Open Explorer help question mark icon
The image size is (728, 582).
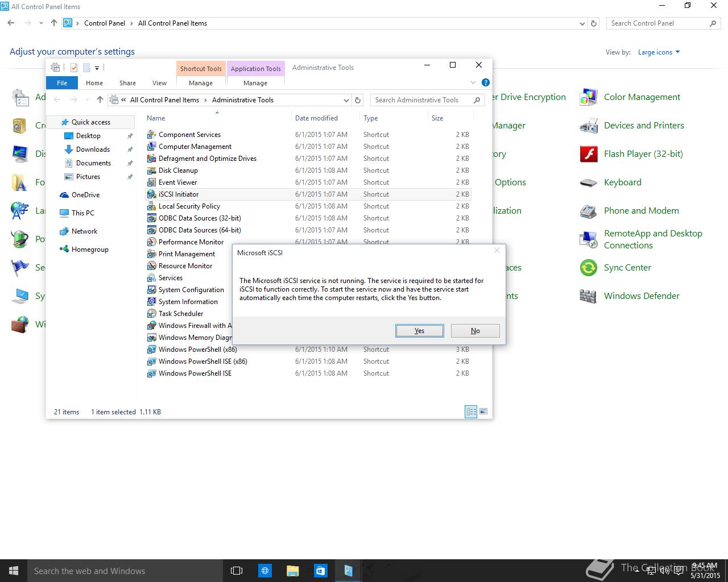pos(486,83)
